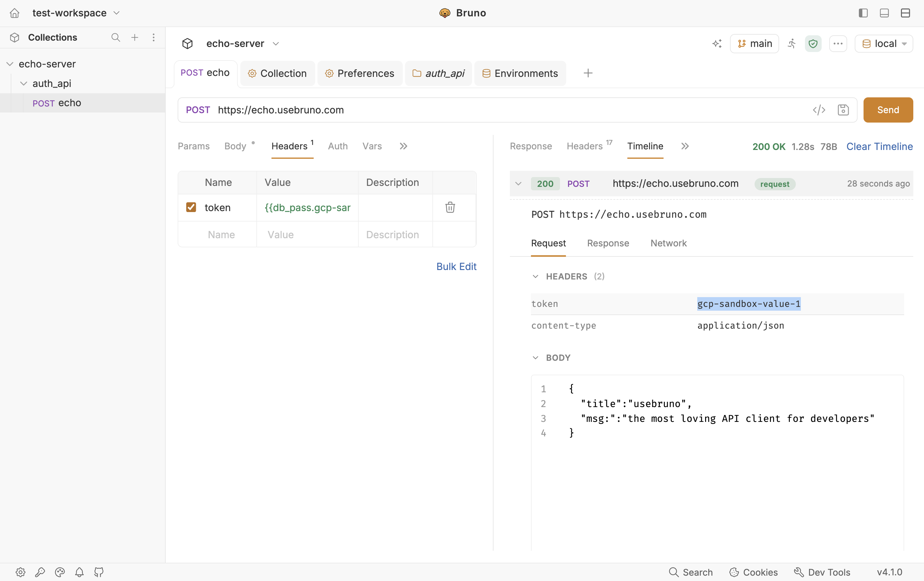Search collections with the magnifier icon

click(116, 37)
